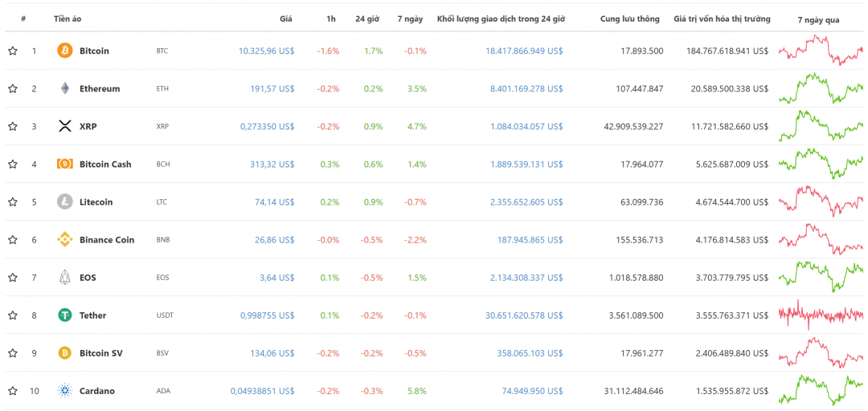Click the orange Bitcoin logo icon
868x411 pixels.
[x=65, y=51]
